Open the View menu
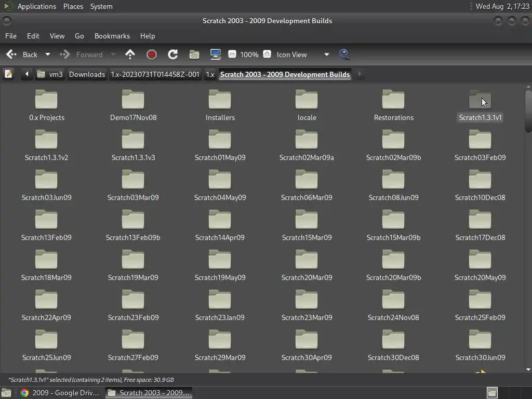The image size is (532, 399). click(x=57, y=36)
